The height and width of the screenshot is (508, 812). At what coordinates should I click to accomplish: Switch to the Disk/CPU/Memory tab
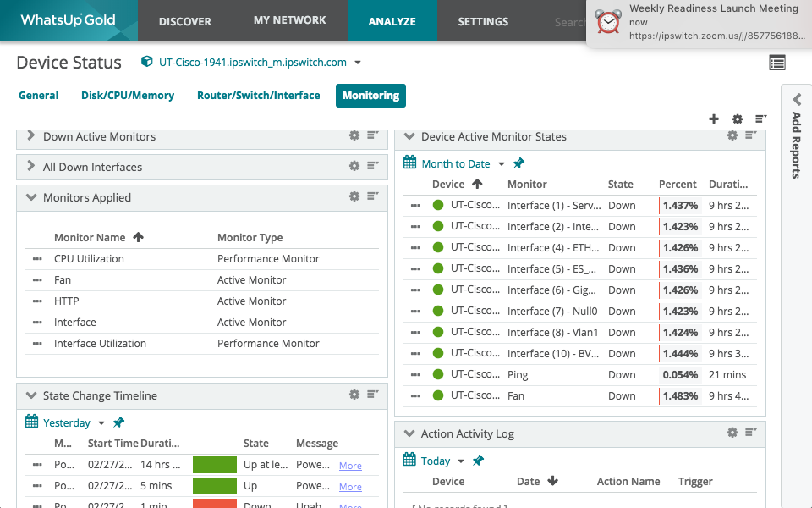coord(128,96)
